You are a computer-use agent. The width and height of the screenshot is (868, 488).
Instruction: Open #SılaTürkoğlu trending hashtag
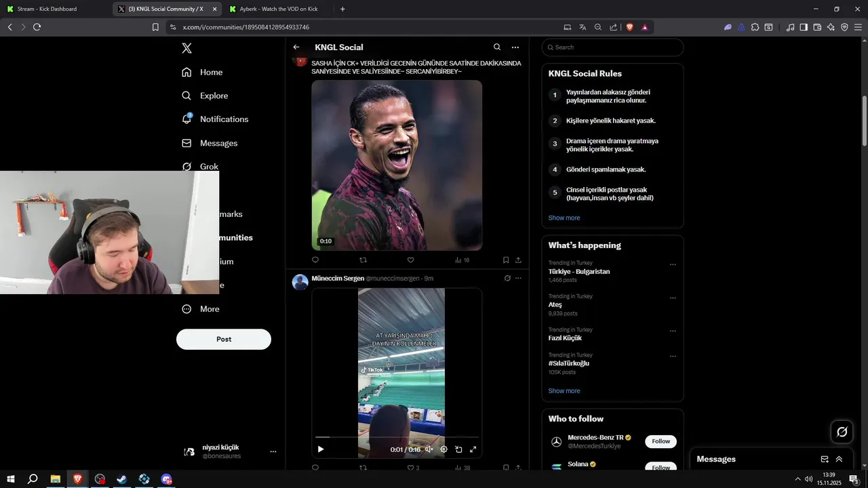pyautogui.click(x=569, y=363)
